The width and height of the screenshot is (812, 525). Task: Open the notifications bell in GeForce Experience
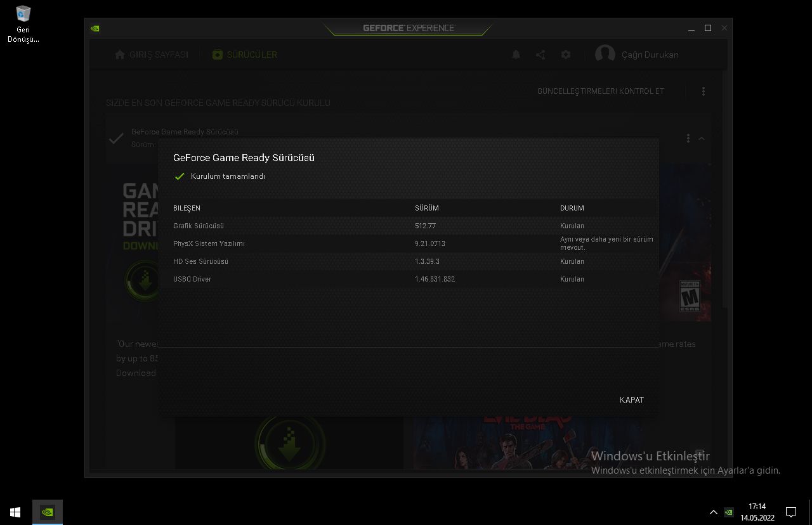(x=516, y=55)
